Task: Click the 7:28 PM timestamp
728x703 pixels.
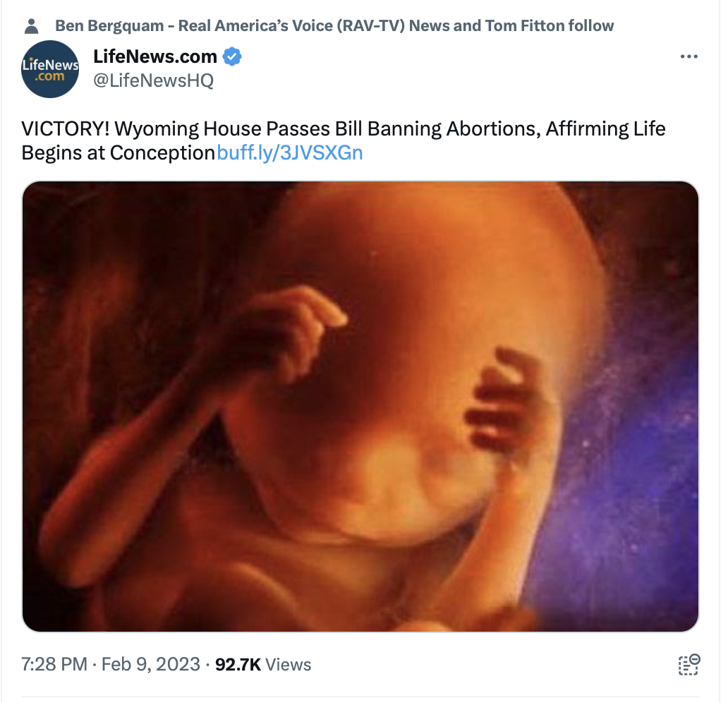Action: coord(54,664)
